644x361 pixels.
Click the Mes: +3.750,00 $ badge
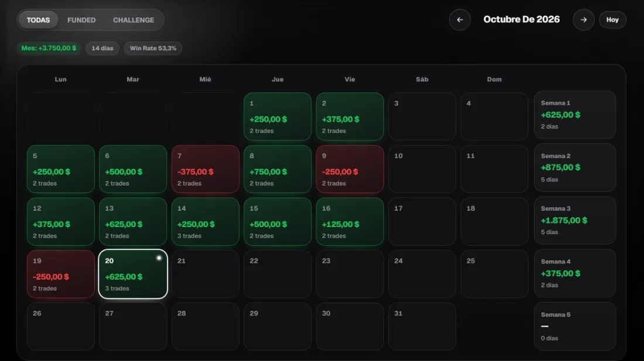49,48
